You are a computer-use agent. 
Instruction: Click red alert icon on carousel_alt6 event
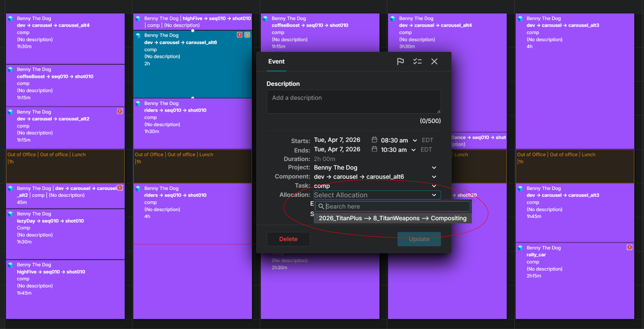click(240, 35)
